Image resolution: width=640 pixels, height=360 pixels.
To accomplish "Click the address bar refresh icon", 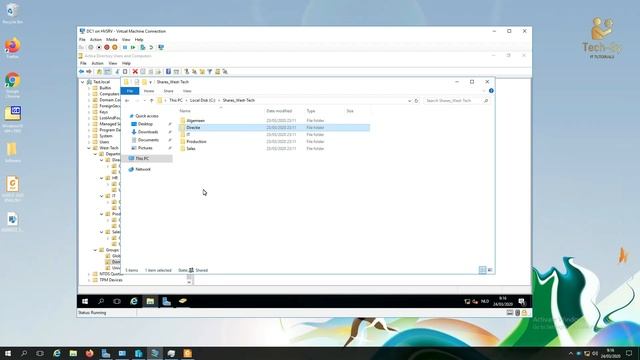I will point(416,101).
